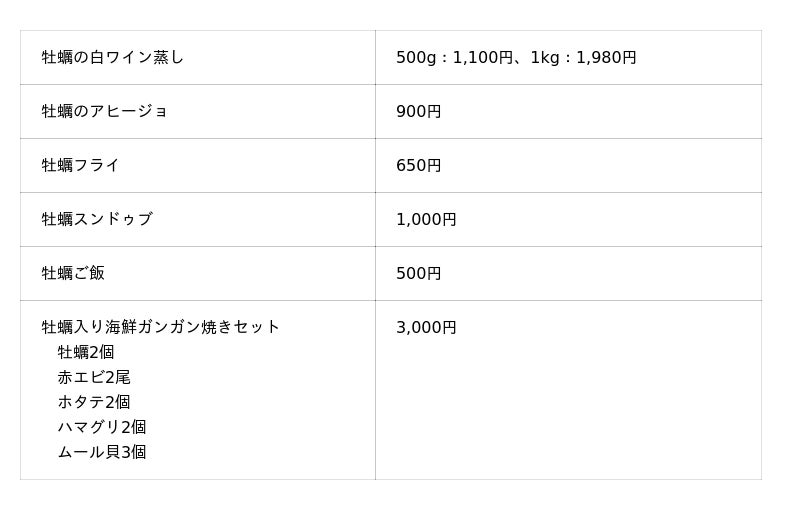800x510 pixels.
Task: Click the 牡蠣2個 set content line
Action: click(86, 352)
